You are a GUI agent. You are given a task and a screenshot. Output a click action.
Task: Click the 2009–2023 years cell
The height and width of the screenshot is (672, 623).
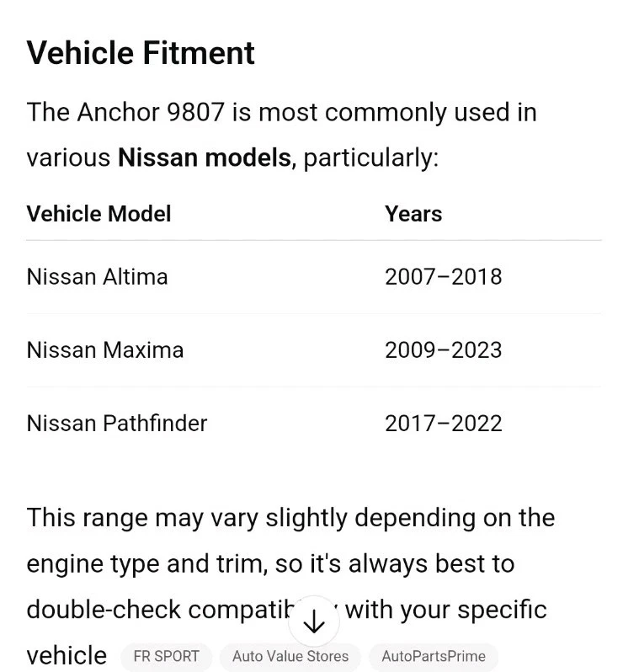point(443,350)
